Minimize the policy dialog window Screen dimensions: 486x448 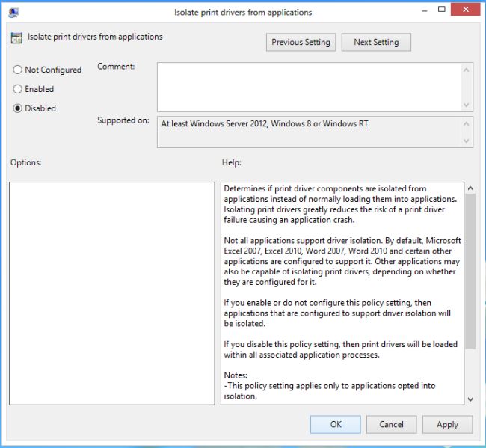(425, 10)
